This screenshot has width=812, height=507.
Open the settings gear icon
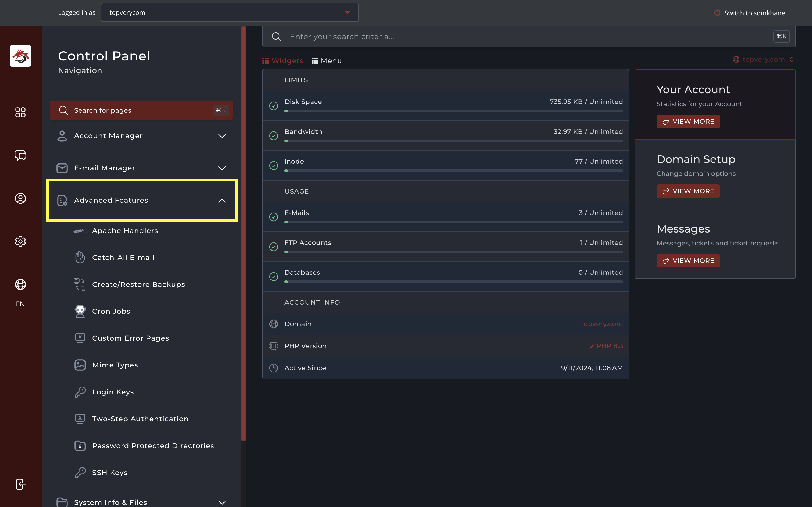[20, 241]
